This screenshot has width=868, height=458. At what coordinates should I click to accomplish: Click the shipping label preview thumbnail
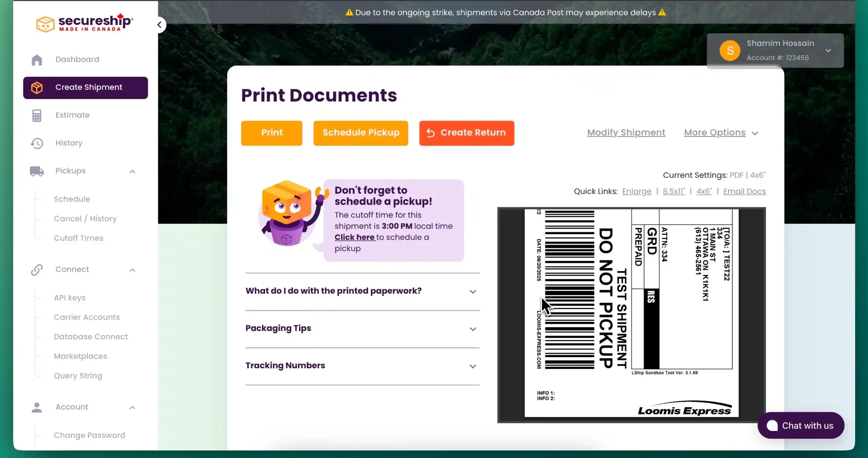pyautogui.click(x=631, y=314)
